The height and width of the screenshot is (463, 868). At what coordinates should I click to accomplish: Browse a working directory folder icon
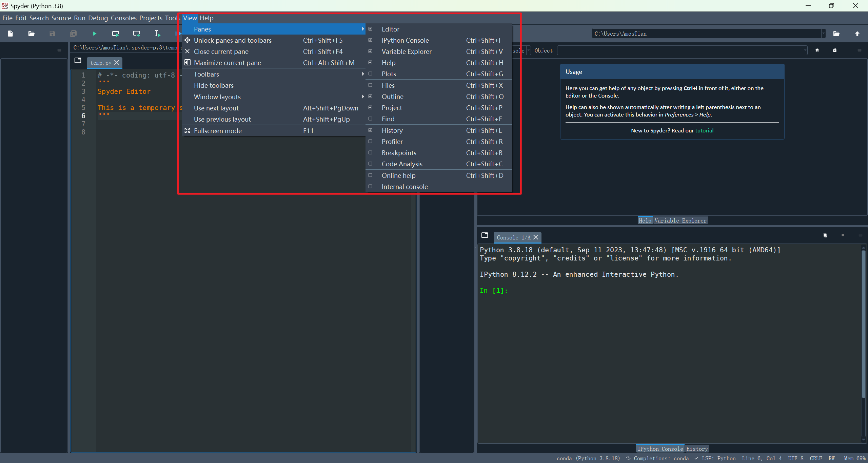click(836, 34)
